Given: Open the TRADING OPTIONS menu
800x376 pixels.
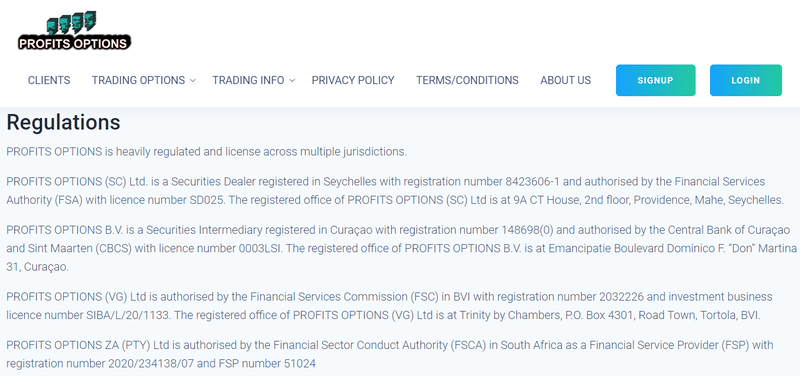Looking at the screenshot, I should [x=138, y=80].
